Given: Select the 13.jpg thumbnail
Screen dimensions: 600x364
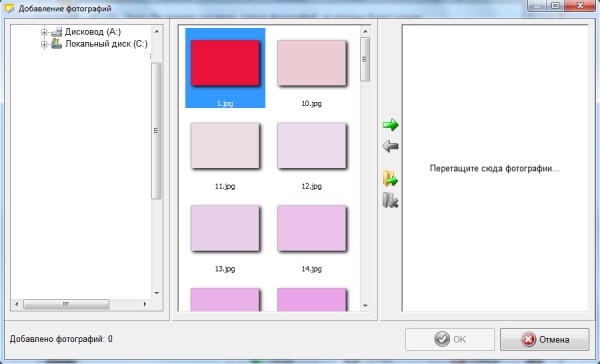Looking at the screenshot, I should coord(225,229).
